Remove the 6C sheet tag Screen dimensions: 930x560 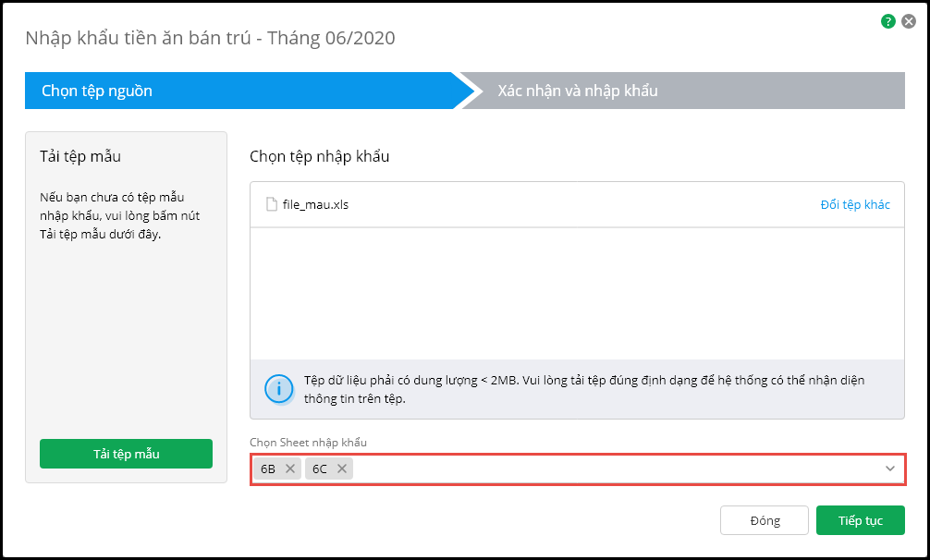point(342,469)
